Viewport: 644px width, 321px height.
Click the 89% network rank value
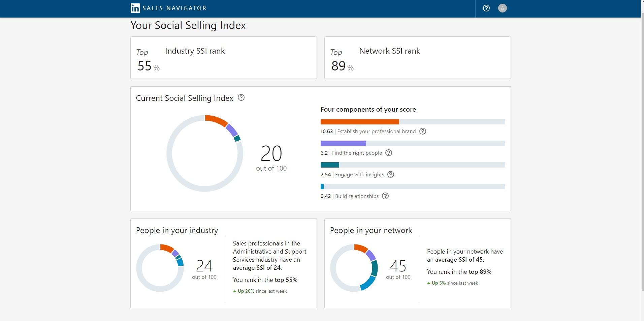[343, 66]
